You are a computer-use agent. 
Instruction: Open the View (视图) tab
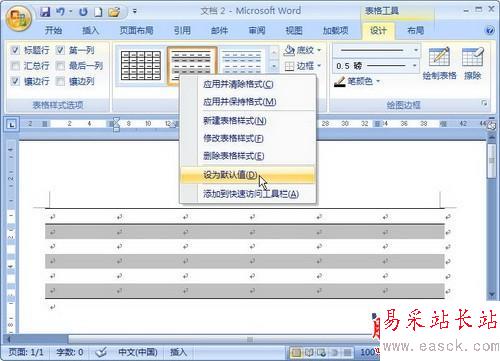click(294, 31)
